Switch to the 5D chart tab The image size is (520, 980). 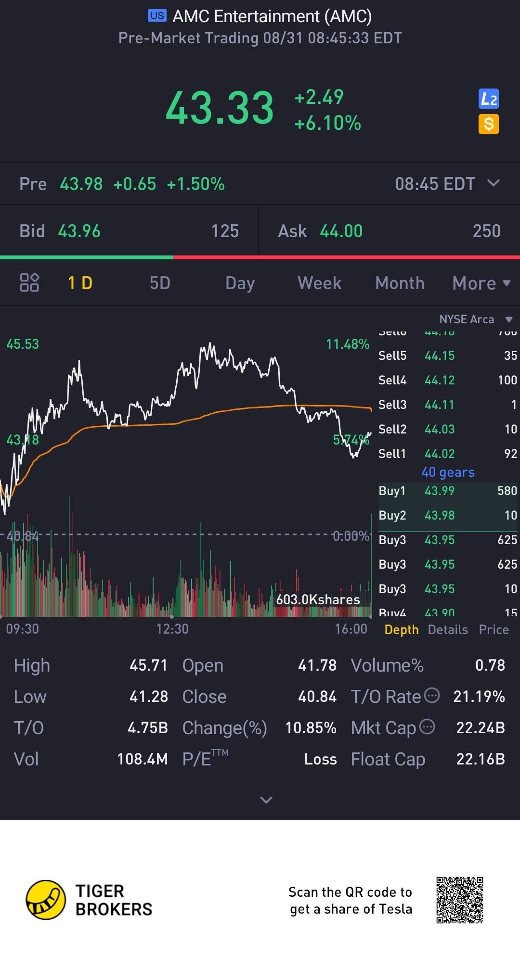[160, 283]
